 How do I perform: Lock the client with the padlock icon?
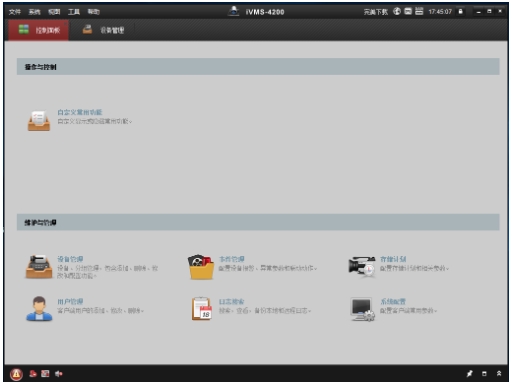click(461, 12)
